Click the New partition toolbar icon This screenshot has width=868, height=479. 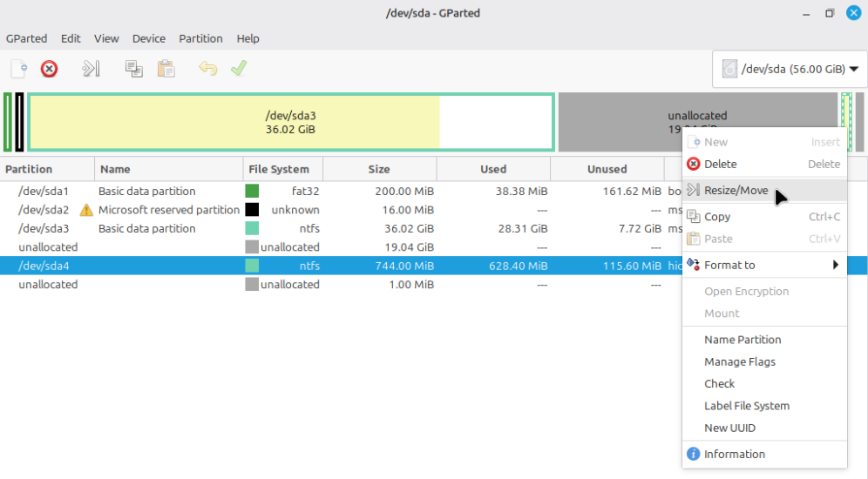(19, 69)
